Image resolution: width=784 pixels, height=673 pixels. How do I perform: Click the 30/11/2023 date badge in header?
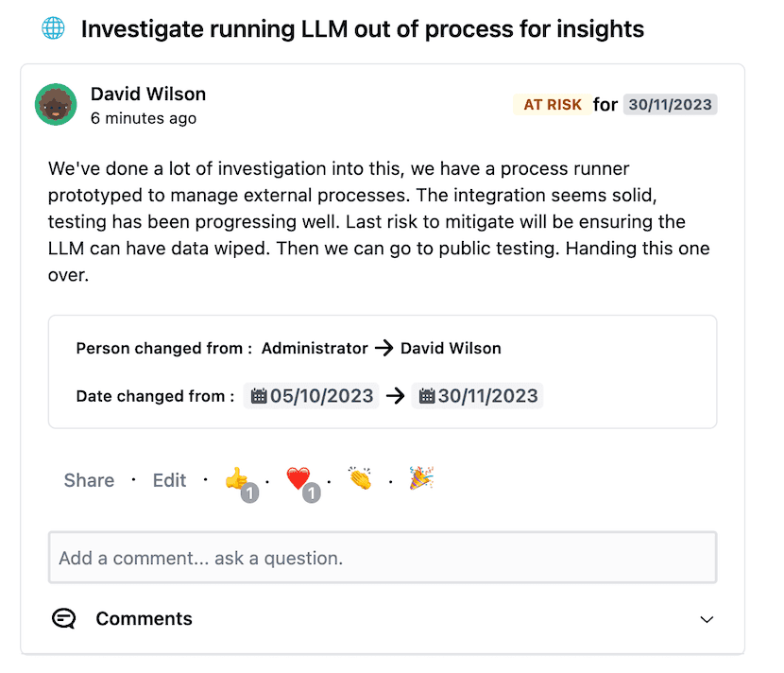coord(670,105)
